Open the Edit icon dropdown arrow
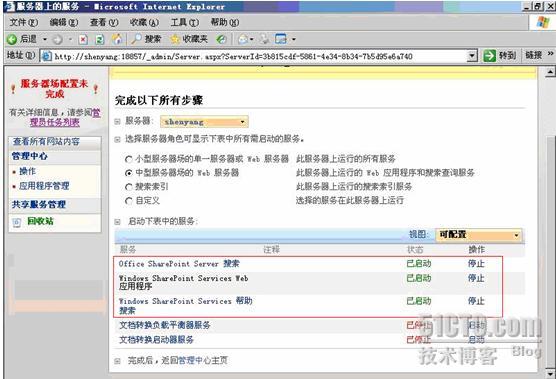This screenshot has width=556, height=379. click(x=294, y=39)
